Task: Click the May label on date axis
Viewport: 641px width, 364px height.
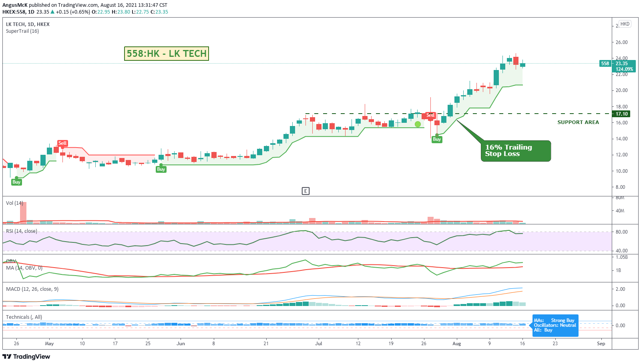Action: 49,344
